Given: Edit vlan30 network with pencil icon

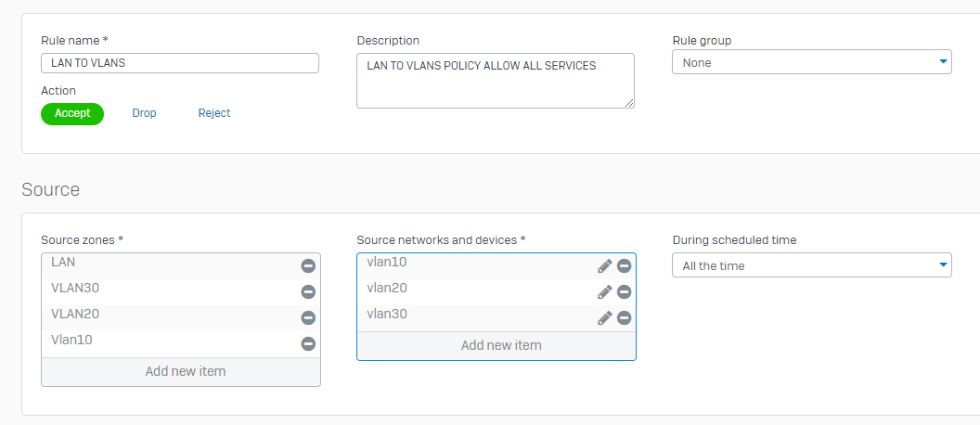Looking at the screenshot, I should 604,318.
